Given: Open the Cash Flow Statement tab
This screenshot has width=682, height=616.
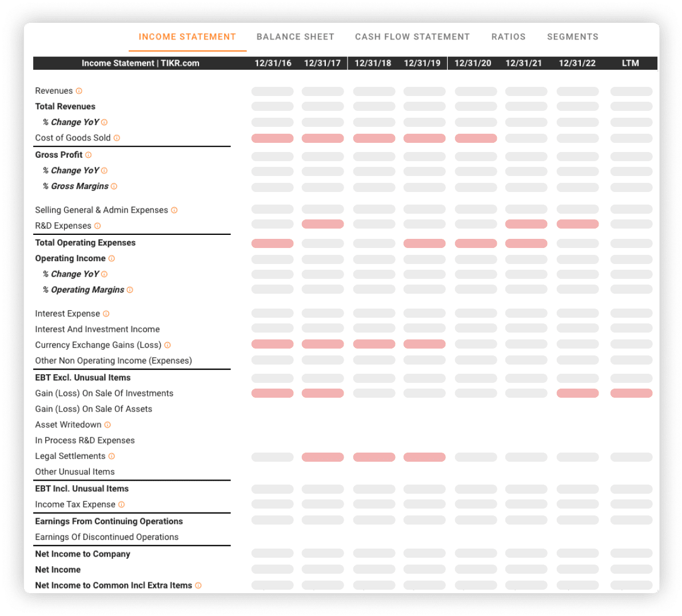Looking at the screenshot, I should point(412,37).
